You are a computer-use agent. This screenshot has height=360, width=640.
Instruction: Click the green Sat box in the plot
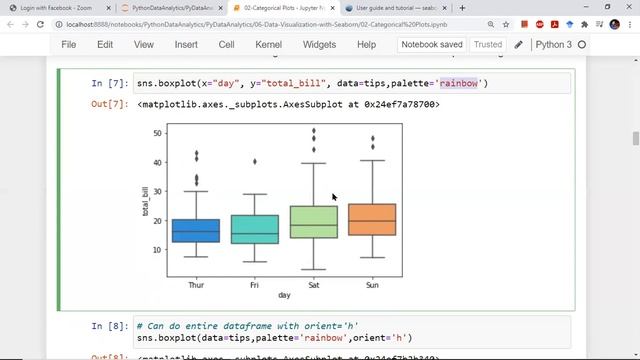click(314, 222)
